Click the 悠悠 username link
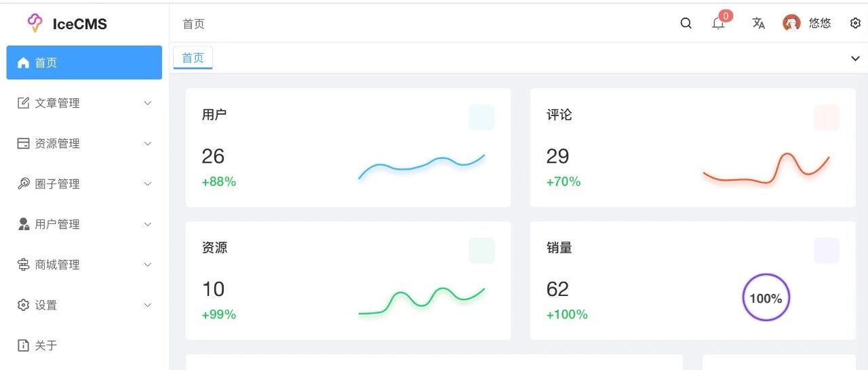 point(820,23)
